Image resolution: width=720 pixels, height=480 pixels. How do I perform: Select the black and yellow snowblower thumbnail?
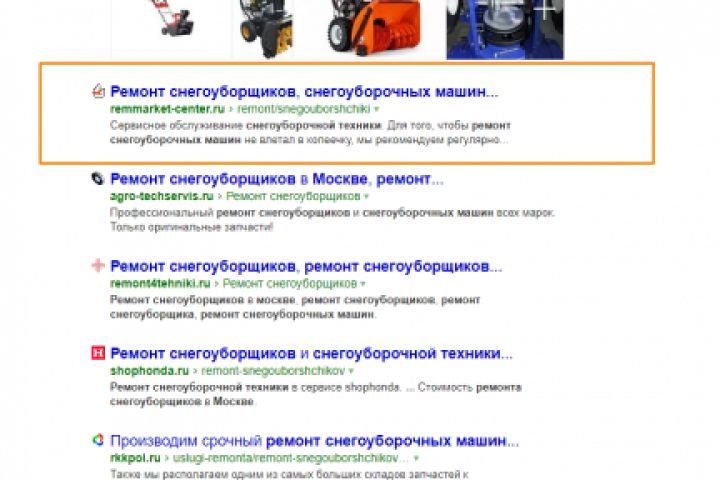(x=266, y=29)
